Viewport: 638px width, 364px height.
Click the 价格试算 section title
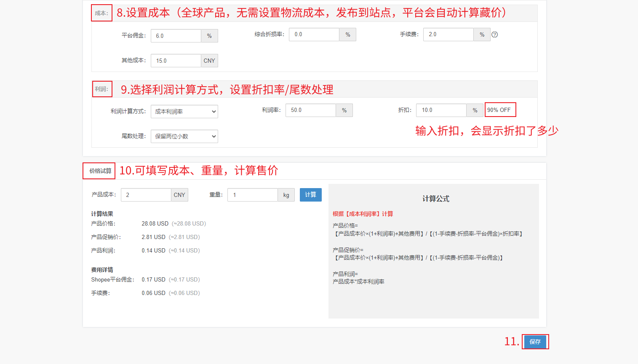pyautogui.click(x=100, y=171)
